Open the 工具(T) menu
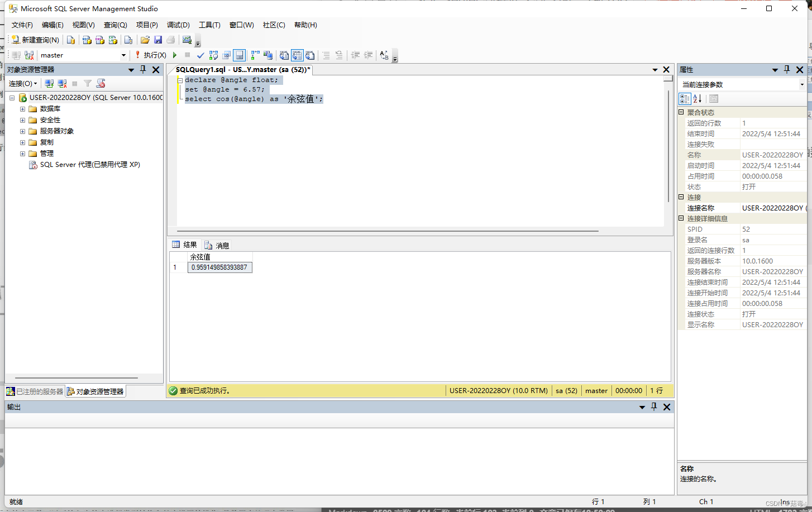Screen dimensions: 812x512 pyautogui.click(x=209, y=25)
